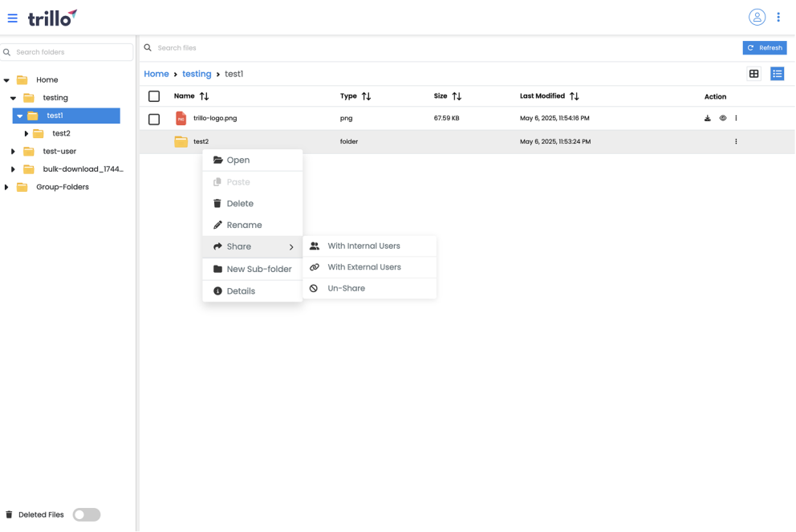Share With External Users
The height and width of the screenshot is (532, 796).
pos(370,267)
